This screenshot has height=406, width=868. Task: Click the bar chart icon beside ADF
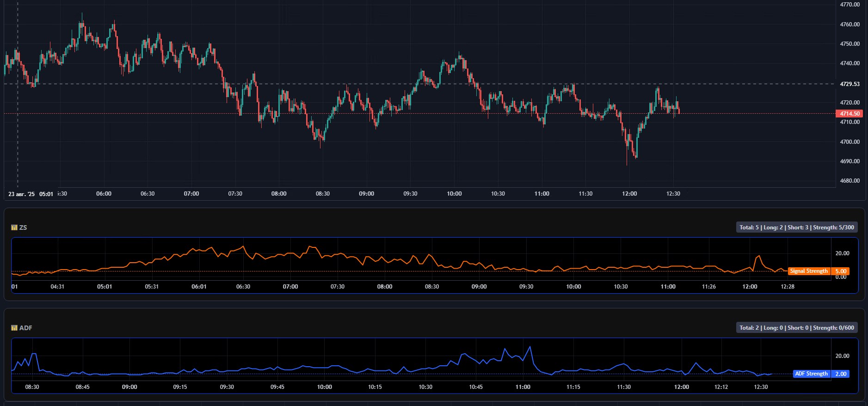pos(14,328)
